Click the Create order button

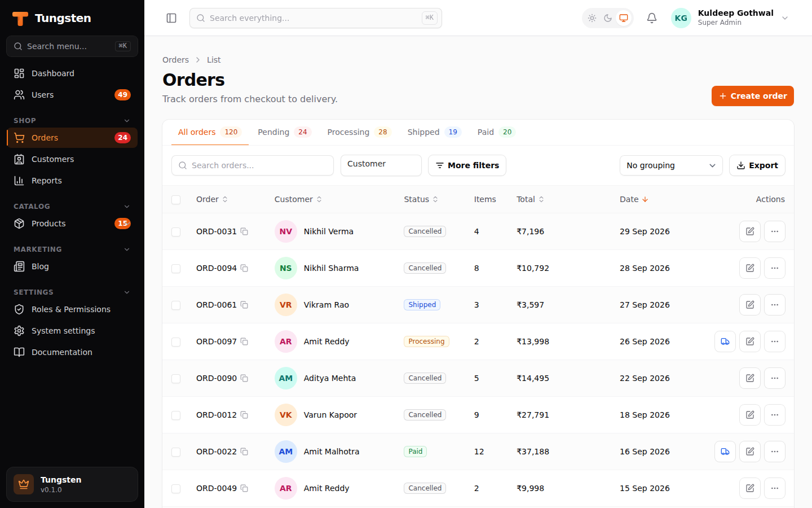click(x=753, y=96)
